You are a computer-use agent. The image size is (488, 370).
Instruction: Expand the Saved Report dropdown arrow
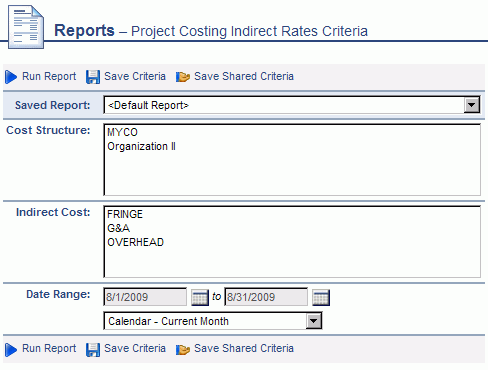pyautogui.click(x=472, y=105)
